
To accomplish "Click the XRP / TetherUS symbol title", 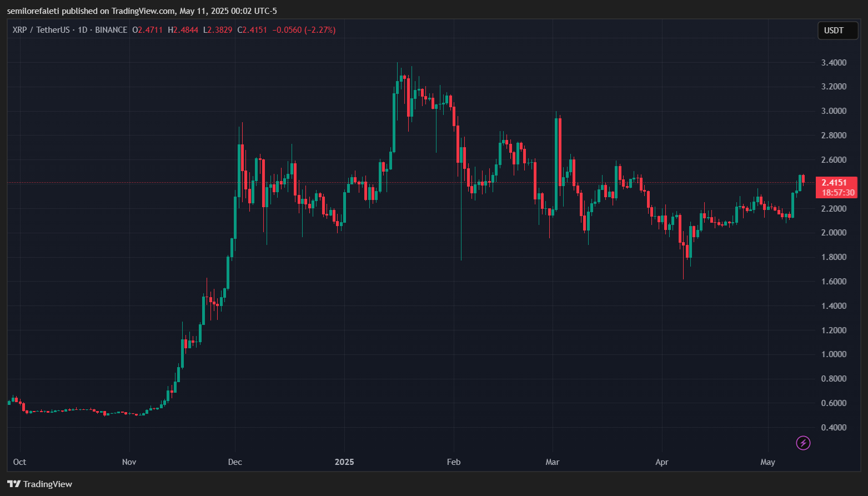I will pos(41,30).
